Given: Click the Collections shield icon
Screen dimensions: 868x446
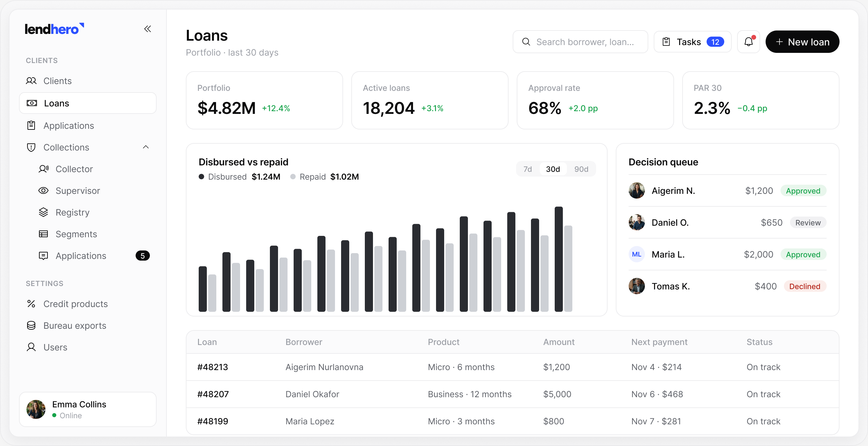Looking at the screenshot, I should 31,147.
